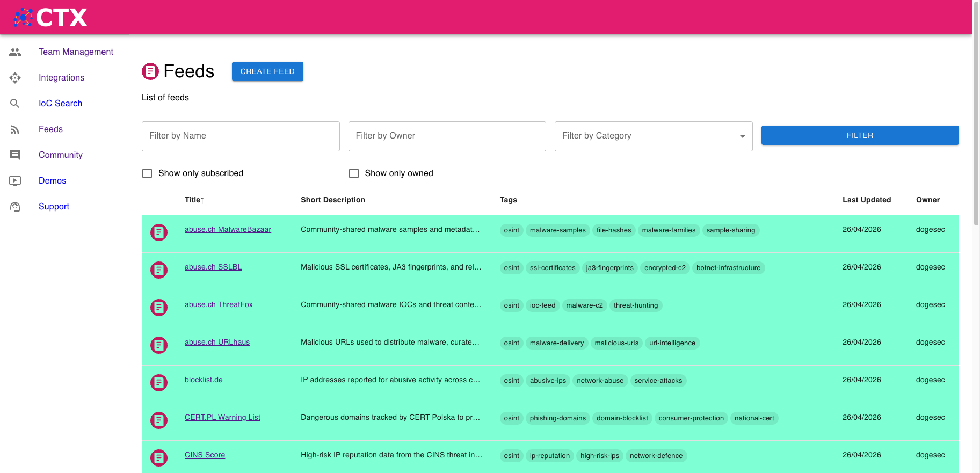Select Feeds in the sidebar

click(50, 129)
